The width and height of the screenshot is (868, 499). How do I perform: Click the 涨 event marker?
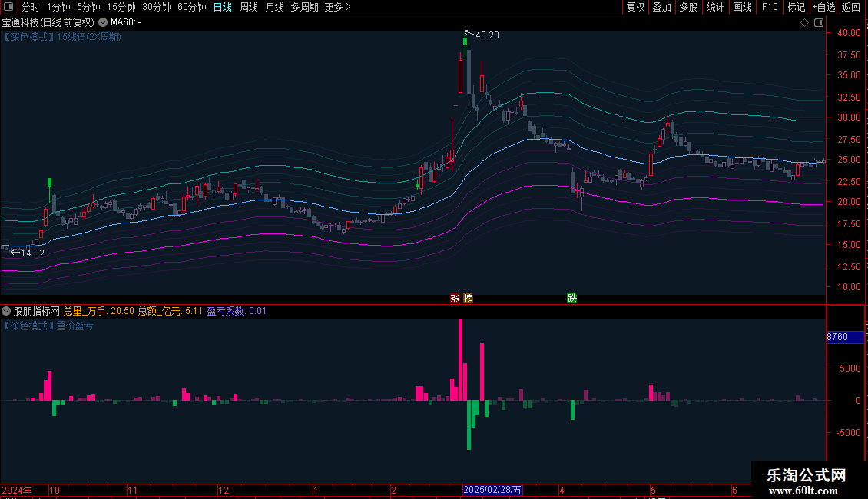[455, 298]
